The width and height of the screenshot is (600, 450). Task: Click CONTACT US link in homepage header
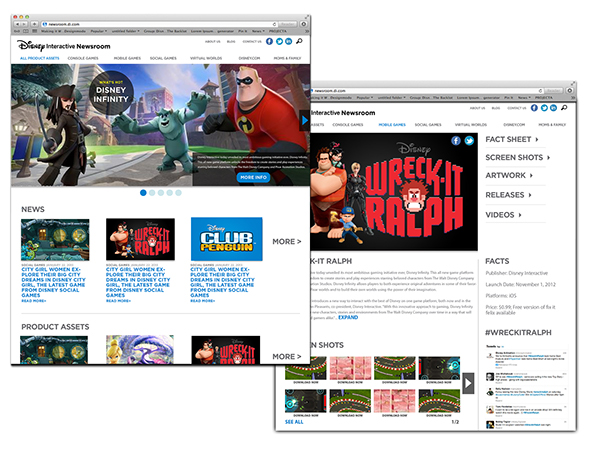252,41
